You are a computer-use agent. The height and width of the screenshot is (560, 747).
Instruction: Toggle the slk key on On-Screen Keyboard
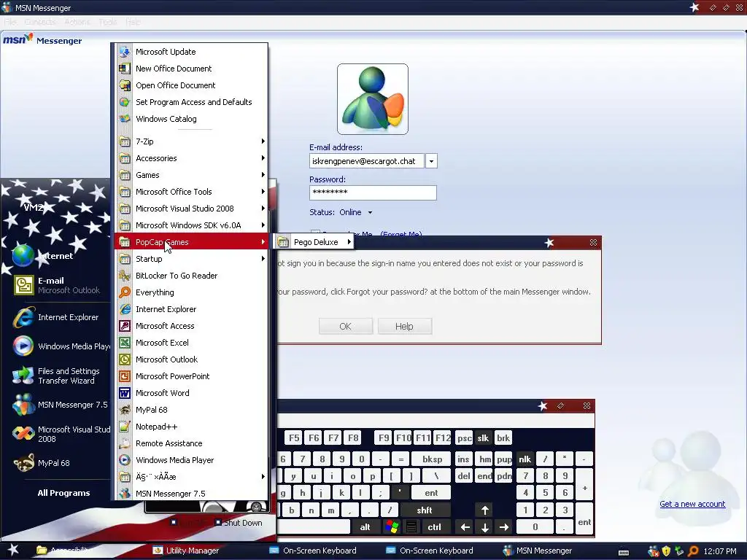tap(483, 438)
